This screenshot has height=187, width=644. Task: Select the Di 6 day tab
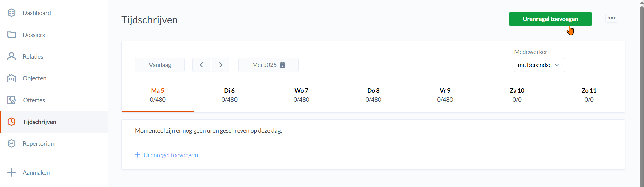229,95
